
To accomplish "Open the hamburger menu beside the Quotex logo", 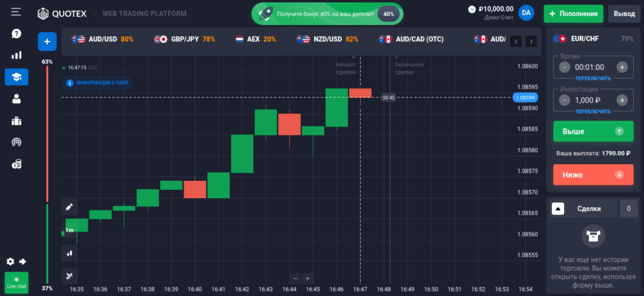I will click(x=16, y=12).
